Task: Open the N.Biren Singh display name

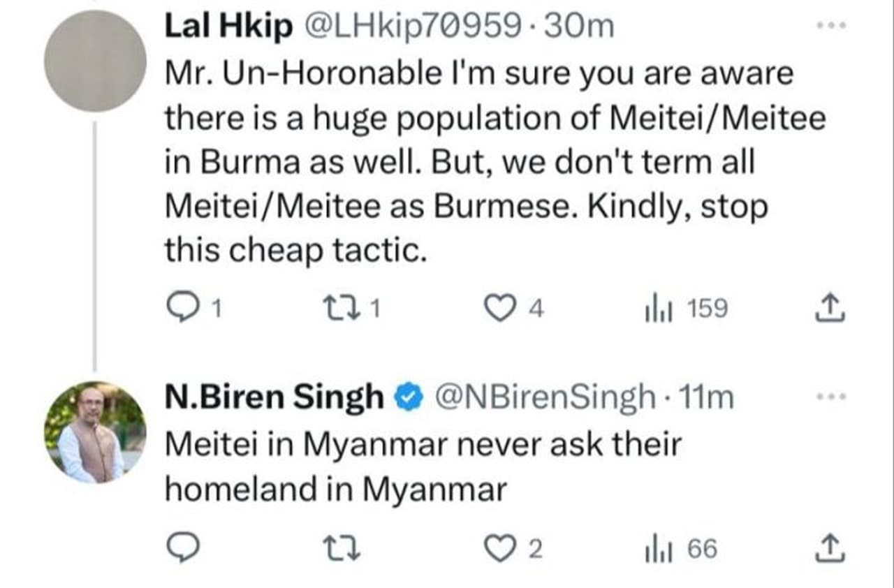Action: (x=274, y=397)
